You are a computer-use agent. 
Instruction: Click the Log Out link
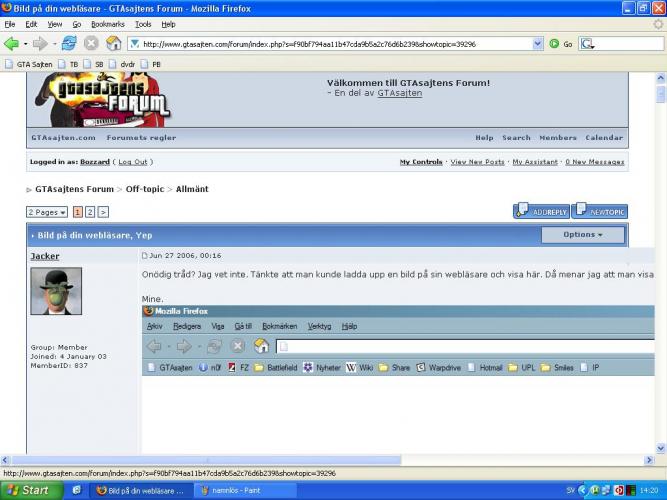tap(132, 162)
